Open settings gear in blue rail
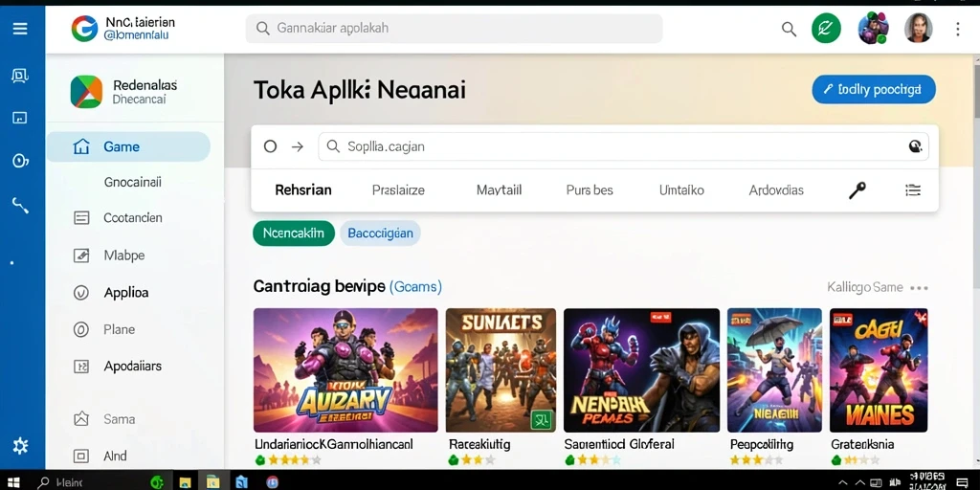Viewport: 980px width, 490px height. [20, 446]
